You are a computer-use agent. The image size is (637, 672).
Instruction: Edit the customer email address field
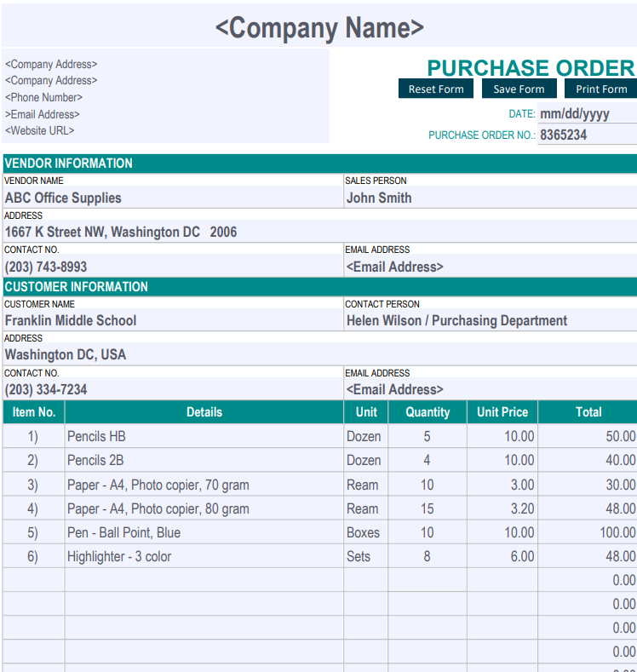point(491,388)
